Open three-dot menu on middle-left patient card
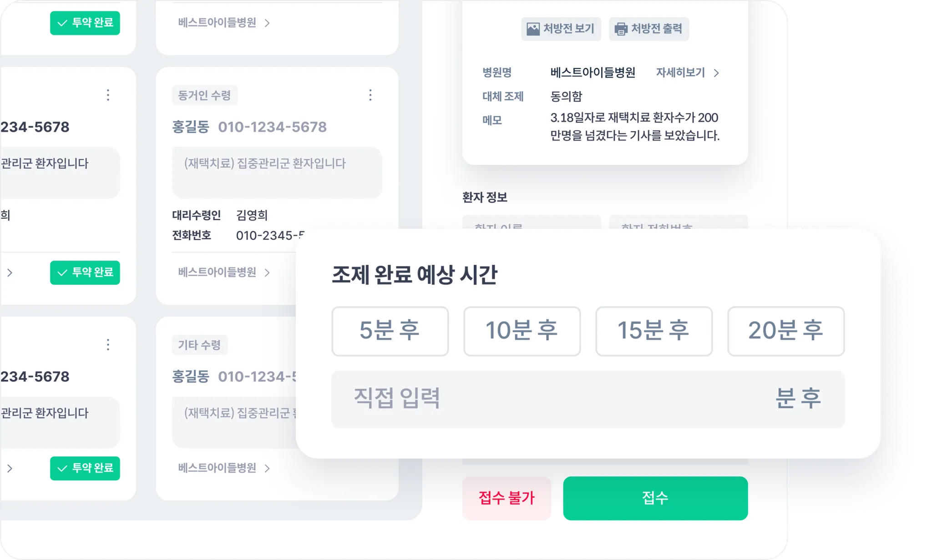The height and width of the screenshot is (560, 932). coord(108,95)
